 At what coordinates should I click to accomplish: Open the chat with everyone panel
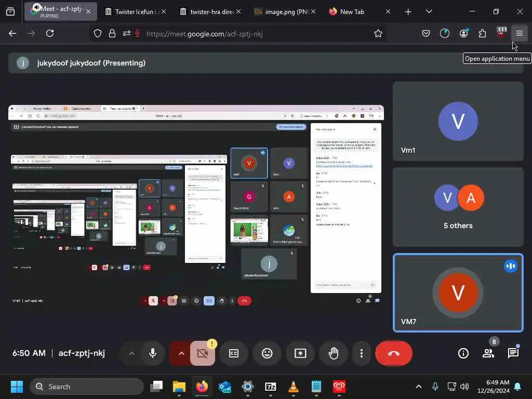(x=513, y=353)
